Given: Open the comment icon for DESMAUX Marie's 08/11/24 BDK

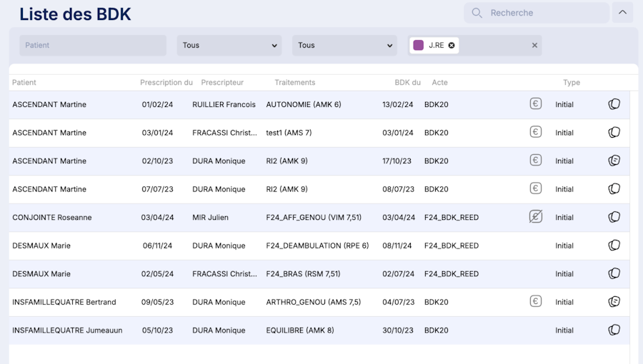Looking at the screenshot, I should pyautogui.click(x=614, y=246).
